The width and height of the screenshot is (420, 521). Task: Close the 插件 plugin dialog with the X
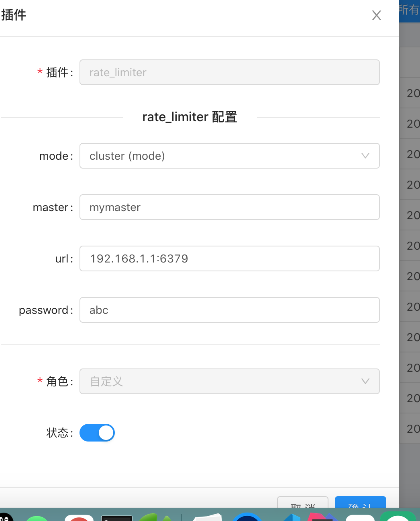pos(376,15)
